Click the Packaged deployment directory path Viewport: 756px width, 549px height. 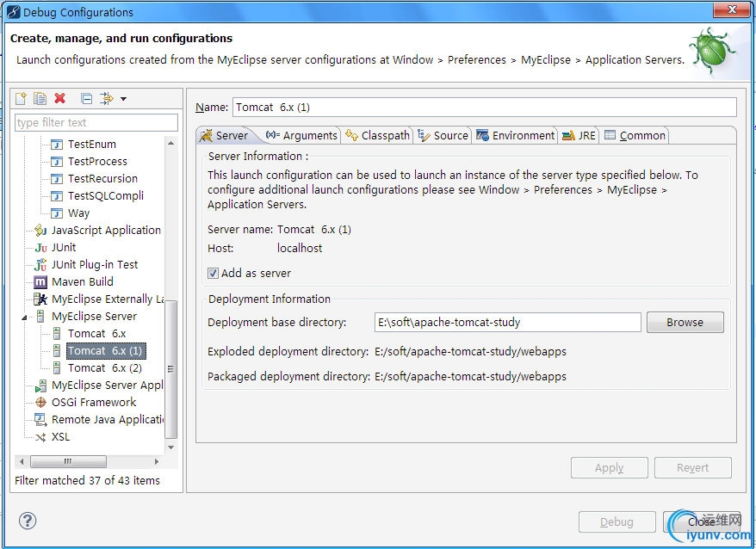[x=471, y=376]
